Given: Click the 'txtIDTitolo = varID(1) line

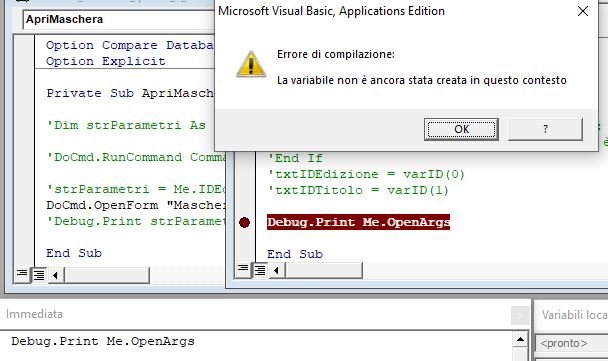Looking at the screenshot, I should pyautogui.click(x=358, y=190).
